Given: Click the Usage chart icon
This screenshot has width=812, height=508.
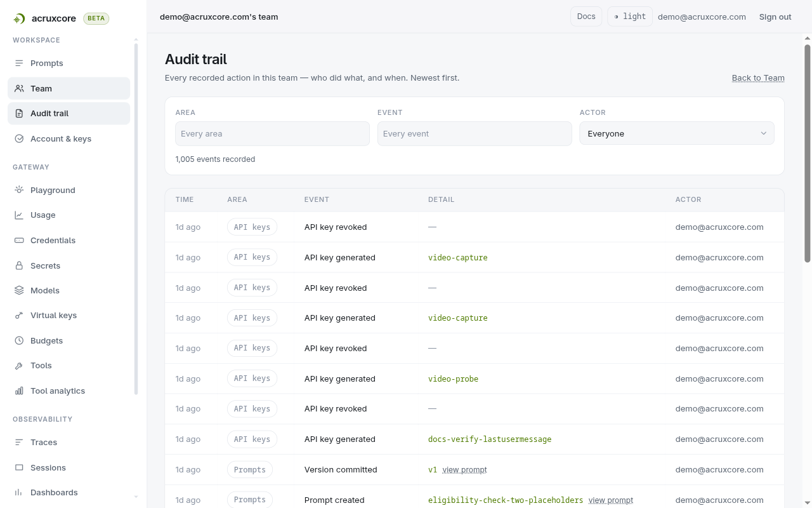Looking at the screenshot, I should [x=19, y=215].
